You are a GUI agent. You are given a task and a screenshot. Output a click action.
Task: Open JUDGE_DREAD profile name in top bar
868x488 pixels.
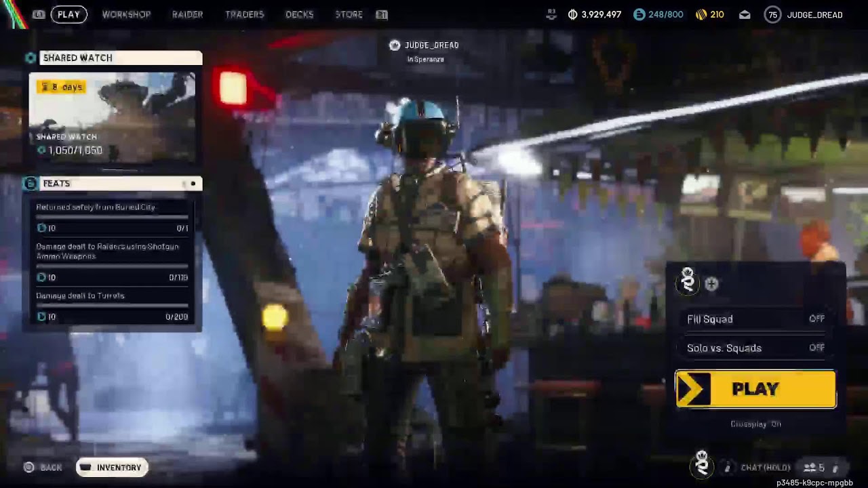point(814,15)
